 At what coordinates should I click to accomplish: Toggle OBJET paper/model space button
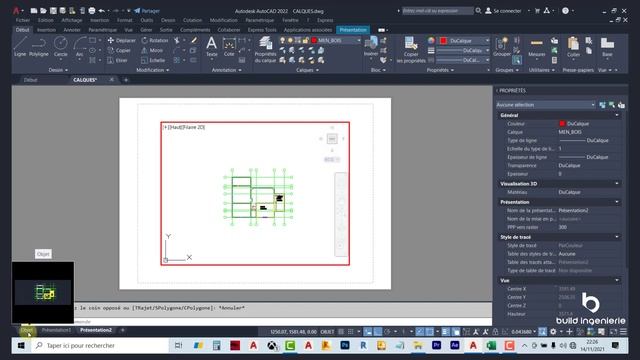coord(327,332)
